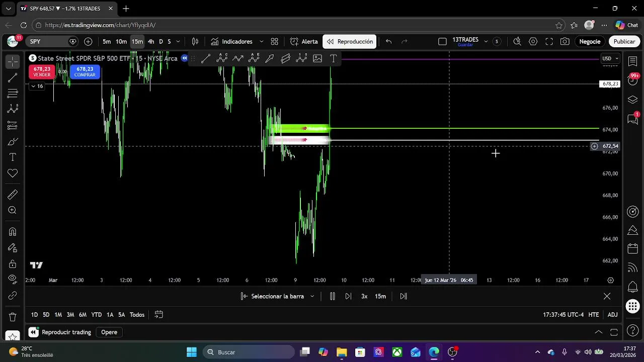The image size is (644, 362).
Task: Select the image tool in floating toolbar
Action: (317, 59)
